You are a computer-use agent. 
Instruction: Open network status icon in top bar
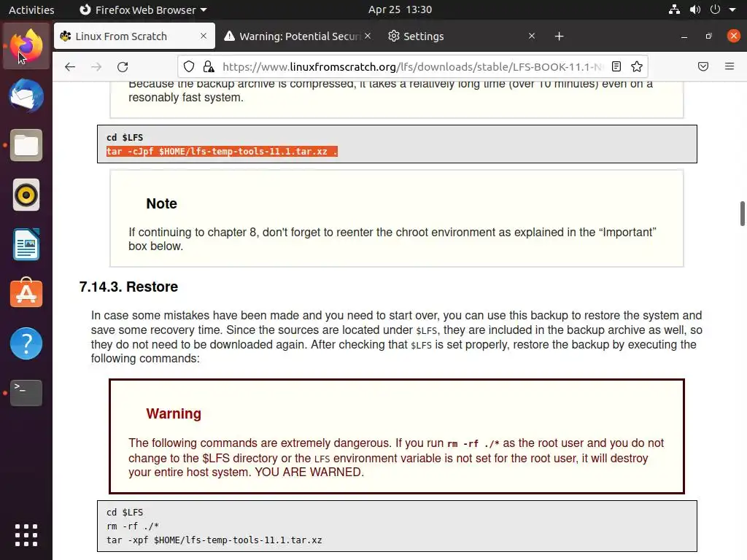point(674,9)
